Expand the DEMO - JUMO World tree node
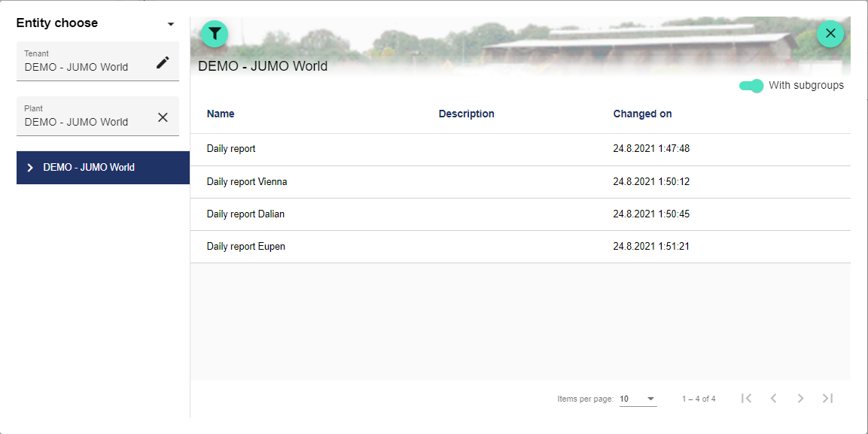This screenshot has width=868, height=434. click(30, 168)
